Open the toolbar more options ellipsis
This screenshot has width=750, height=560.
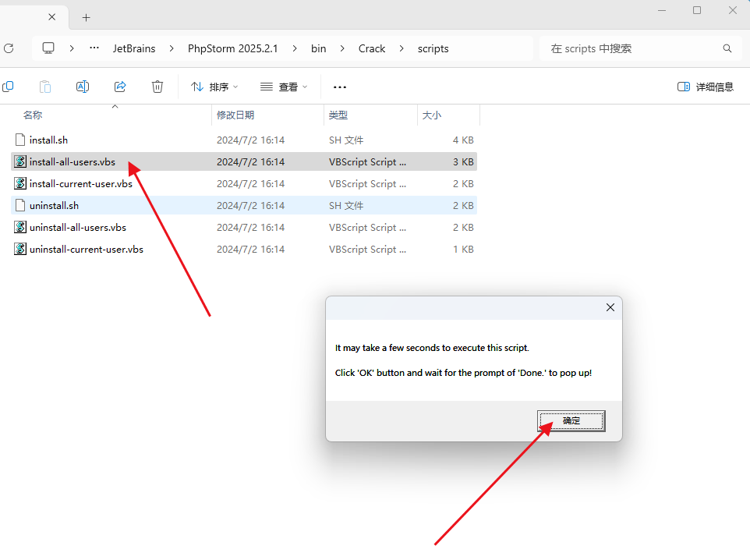[x=340, y=87]
